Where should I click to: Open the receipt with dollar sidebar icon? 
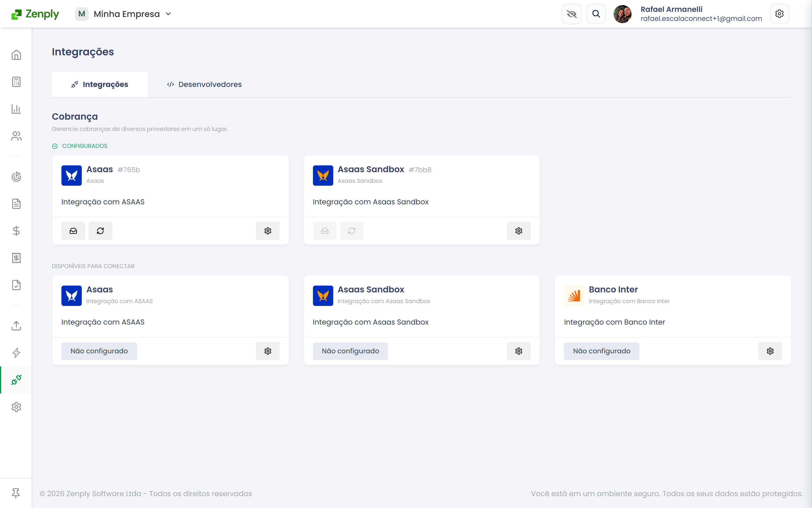point(16,258)
